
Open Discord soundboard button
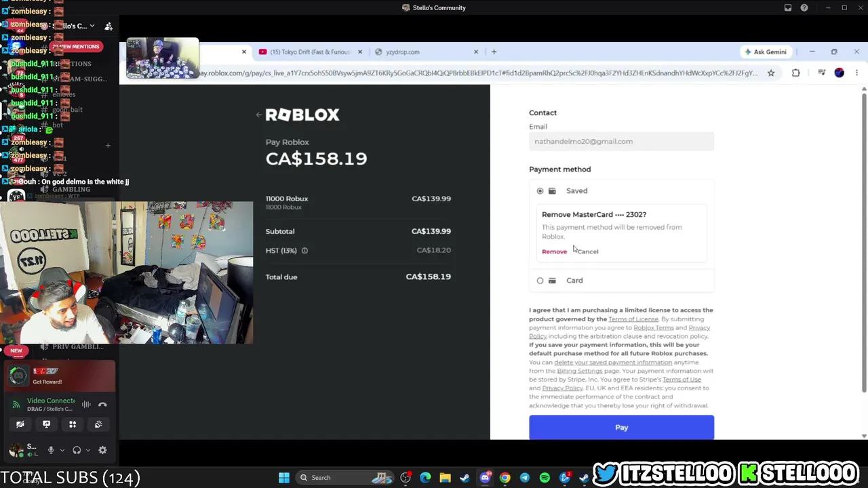[x=98, y=424]
